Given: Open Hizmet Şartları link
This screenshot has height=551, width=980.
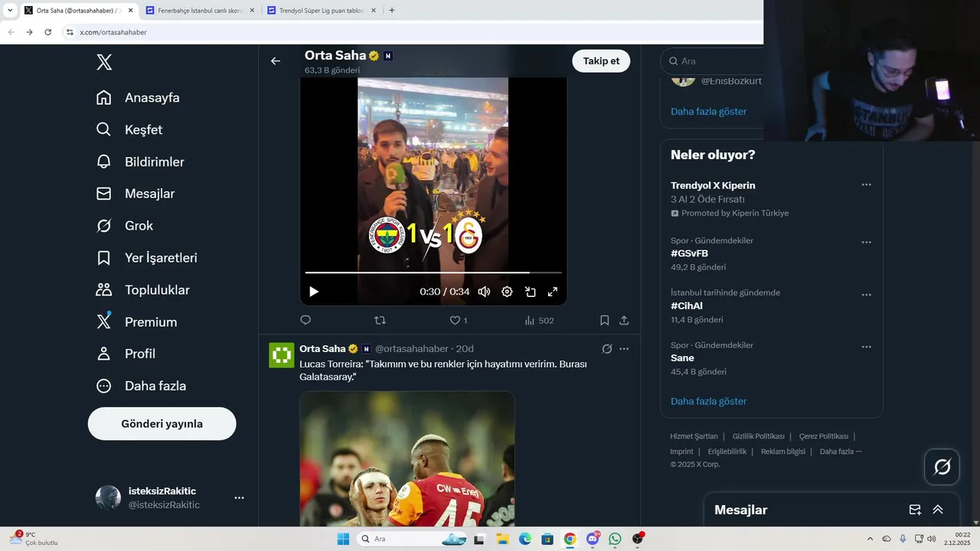Looking at the screenshot, I should [694, 436].
